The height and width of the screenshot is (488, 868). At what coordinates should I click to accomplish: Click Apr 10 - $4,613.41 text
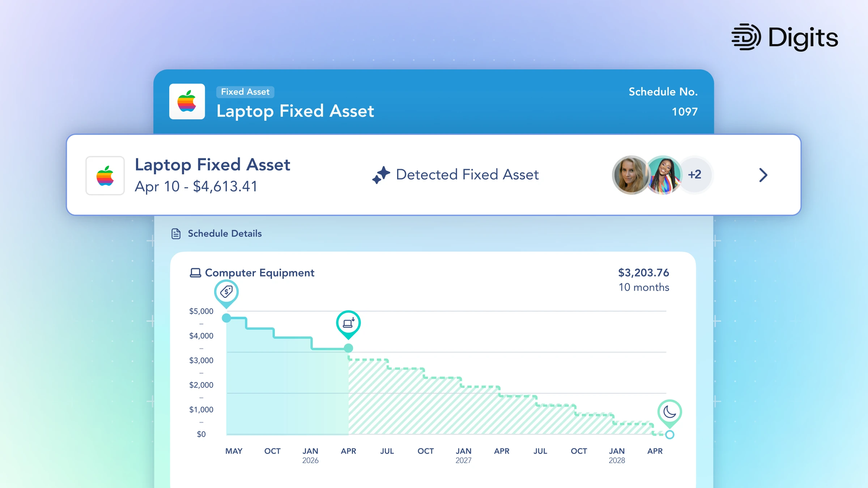tap(196, 187)
